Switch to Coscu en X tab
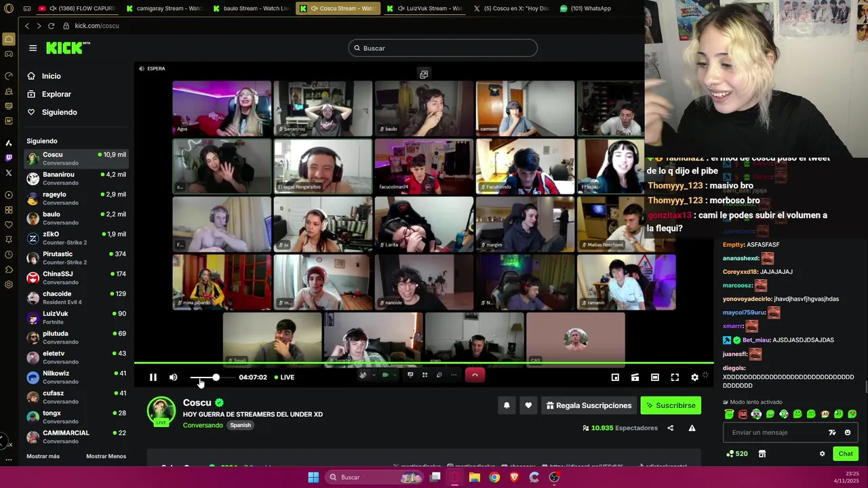This screenshot has width=868, height=488. coord(511,8)
